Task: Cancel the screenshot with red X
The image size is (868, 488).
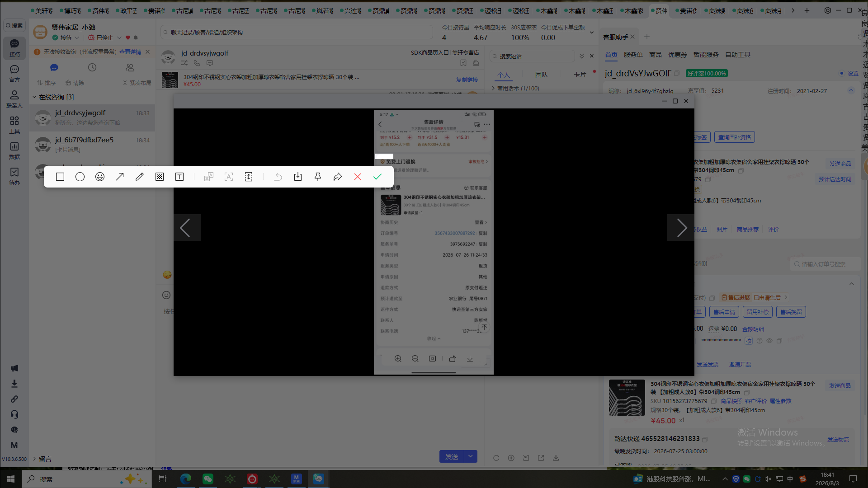Action: (x=358, y=177)
